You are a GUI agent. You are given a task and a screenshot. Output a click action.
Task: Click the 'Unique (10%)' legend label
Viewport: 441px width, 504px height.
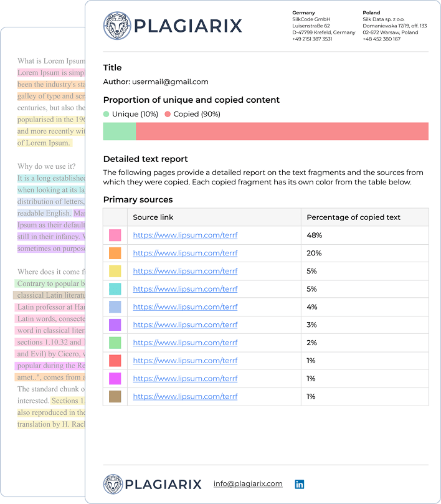pyautogui.click(x=135, y=114)
